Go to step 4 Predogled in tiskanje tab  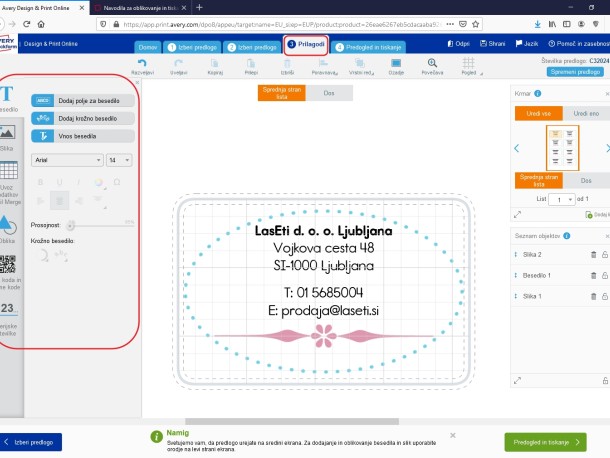(368, 47)
